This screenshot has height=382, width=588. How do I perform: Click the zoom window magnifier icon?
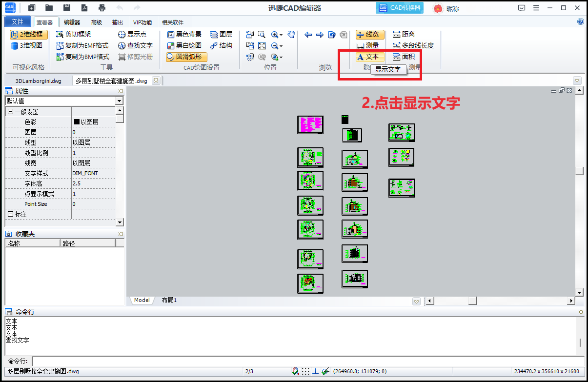262,34
